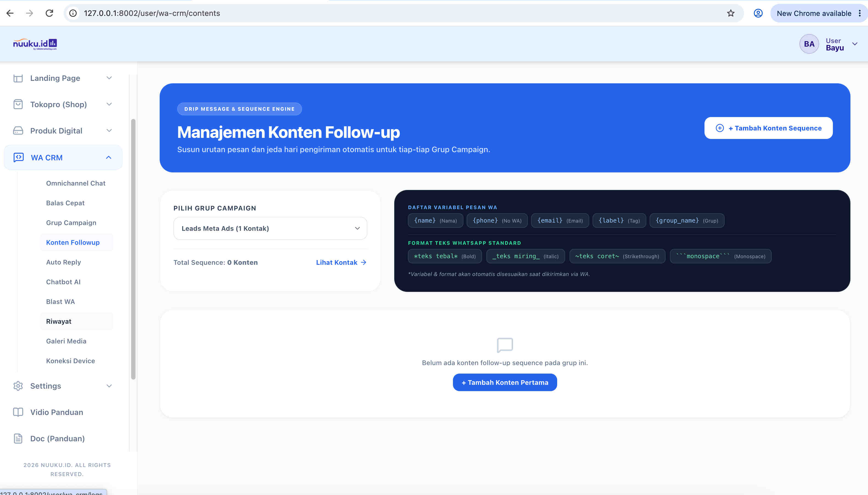Click the Drip Message & Sequence Engine badge
The width and height of the screenshot is (868, 495).
(239, 109)
